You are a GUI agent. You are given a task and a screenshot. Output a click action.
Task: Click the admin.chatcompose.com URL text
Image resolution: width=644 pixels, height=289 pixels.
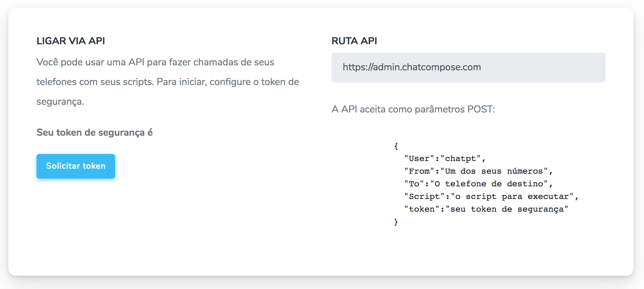412,67
